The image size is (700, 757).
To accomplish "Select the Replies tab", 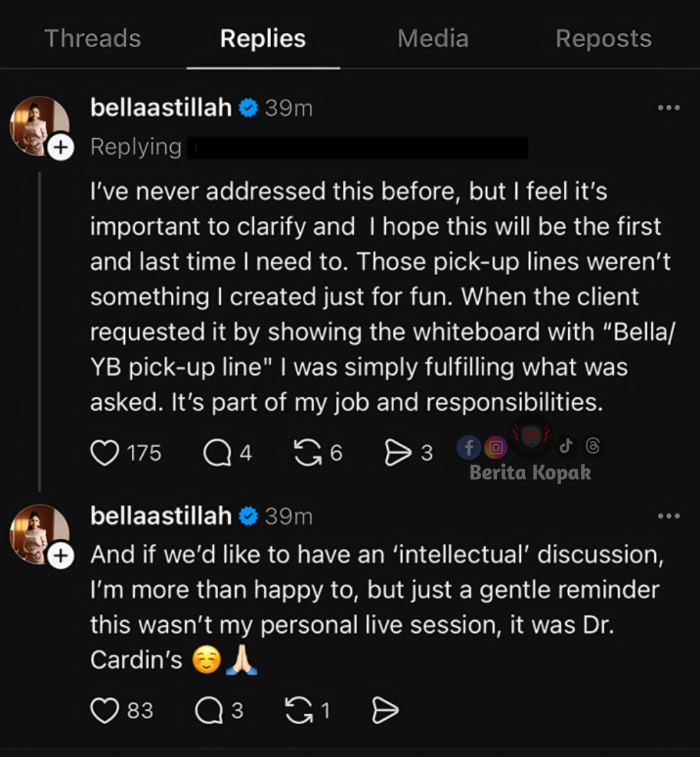I will 263,38.
